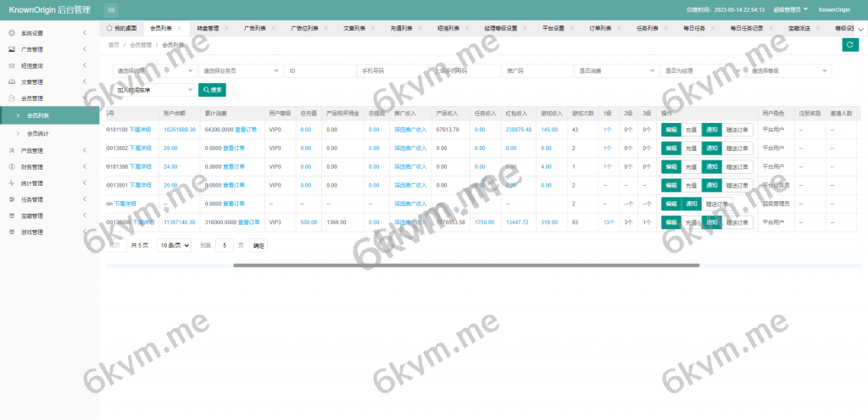This screenshot has height=420, width=868.
Task: Close the 会员列表 tab with its X
Action: [179, 28]
